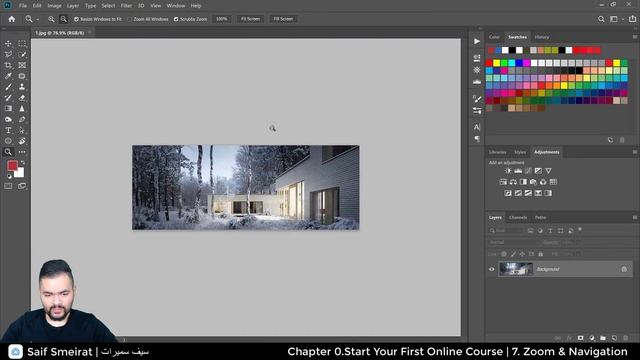Image resolution: width=640 pixels, height=360 pixels.
Task: Add a Brightness/Contrast adjustment
Action: pos(508,171)
